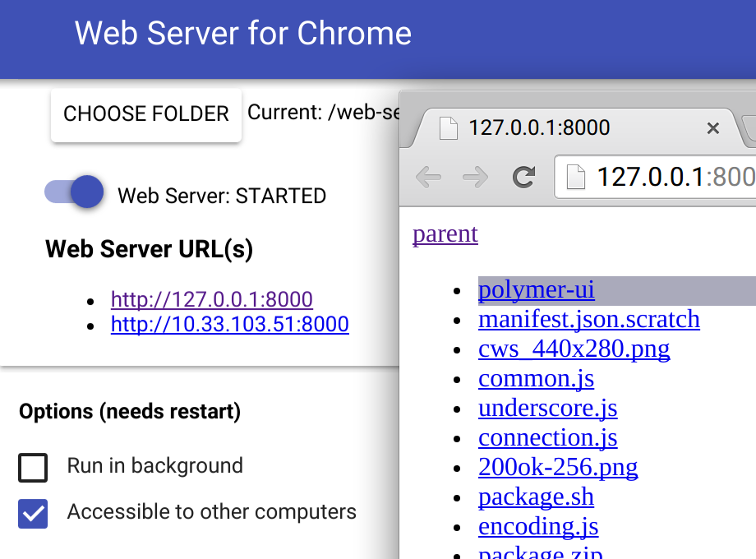Open the polymer-ui folder link
Image resolution: width=756 pixels, height=559 pixels.
pos(536,290)
